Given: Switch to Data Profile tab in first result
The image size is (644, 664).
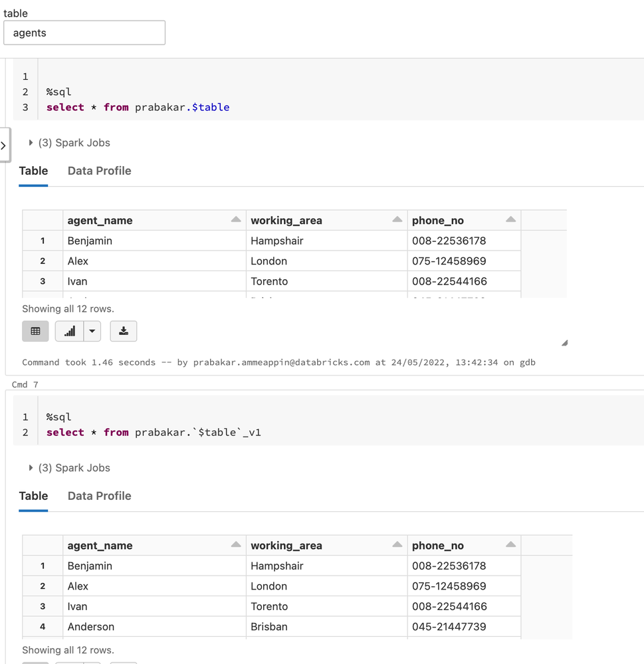Looking at the screenshot, I should click(99, 171).
